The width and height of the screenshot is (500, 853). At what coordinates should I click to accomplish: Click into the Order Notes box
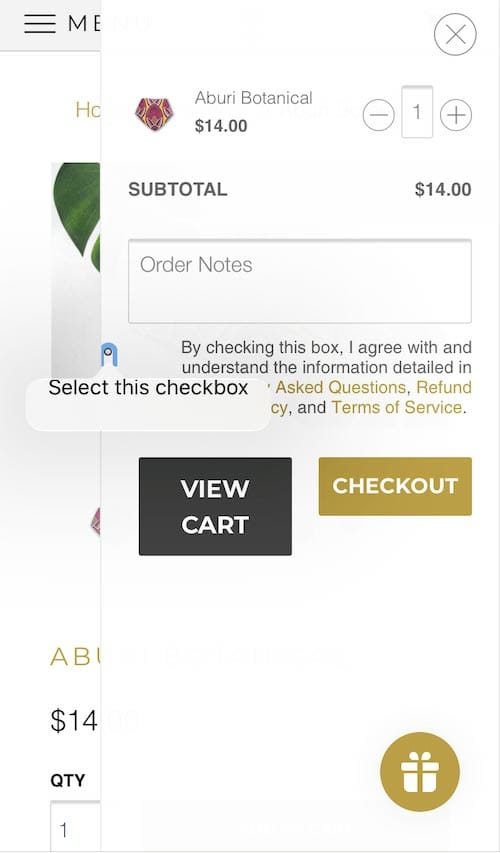tap(300, 281)
